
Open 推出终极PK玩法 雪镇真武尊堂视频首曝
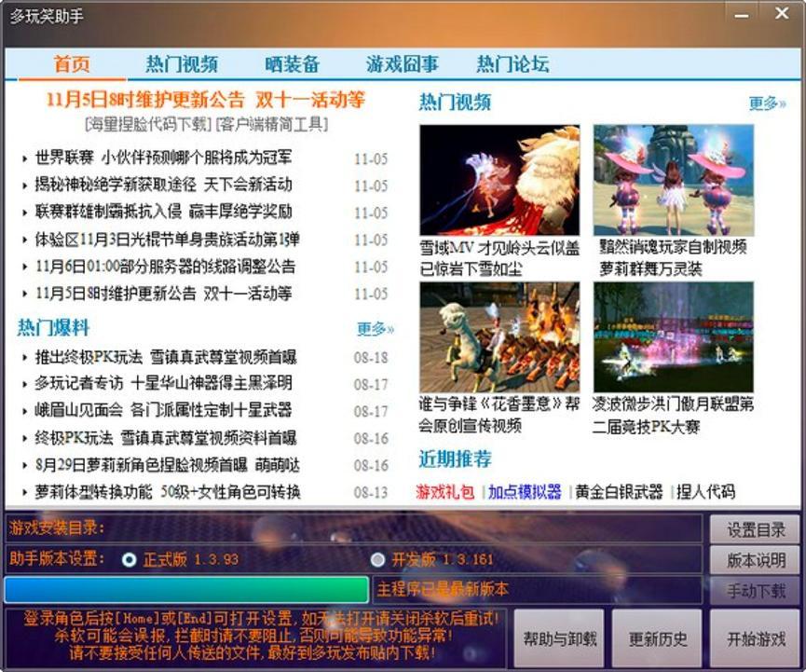pyautogui.click(x=166, y=357)
